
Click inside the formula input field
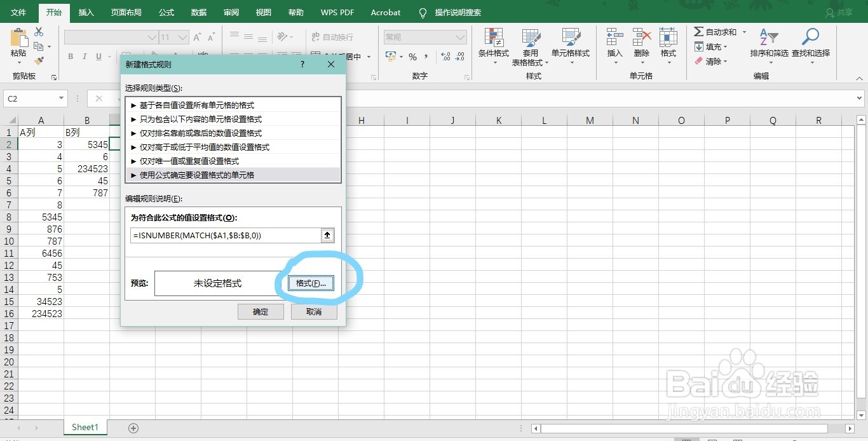click(x=222, y=235)
